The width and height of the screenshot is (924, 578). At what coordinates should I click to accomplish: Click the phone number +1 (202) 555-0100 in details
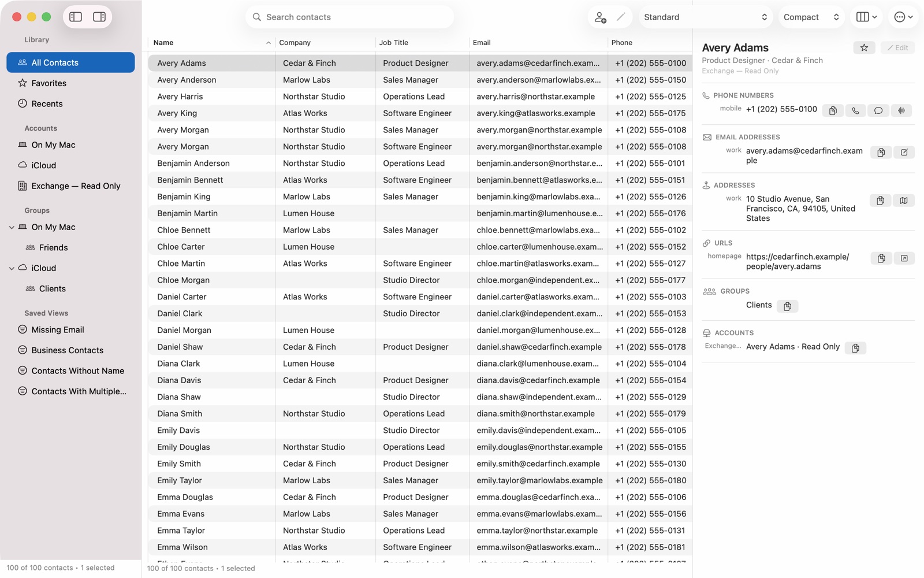781,109
